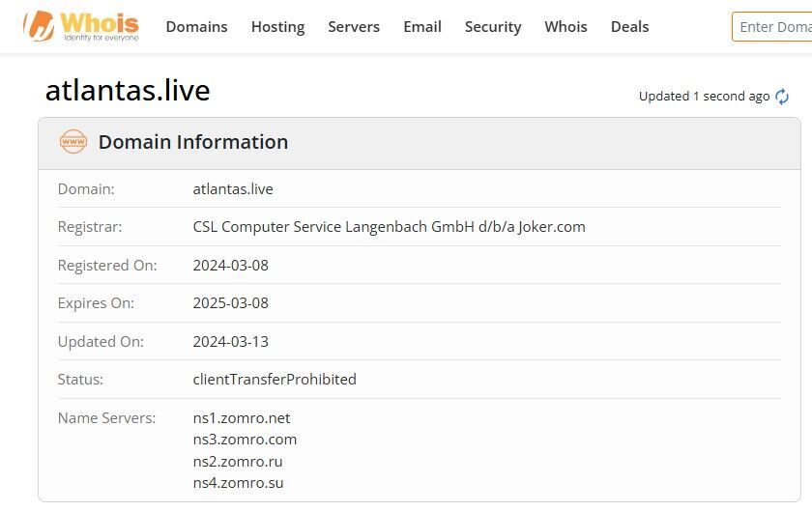
Task: Click the Whois logo
Action: click(x=81, y=26)
